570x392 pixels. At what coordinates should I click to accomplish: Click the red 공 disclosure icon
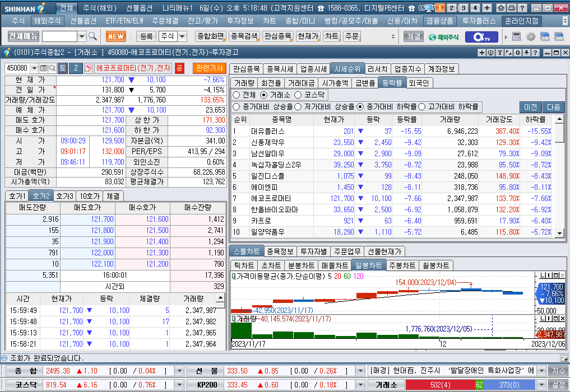[x=179, y=68]
